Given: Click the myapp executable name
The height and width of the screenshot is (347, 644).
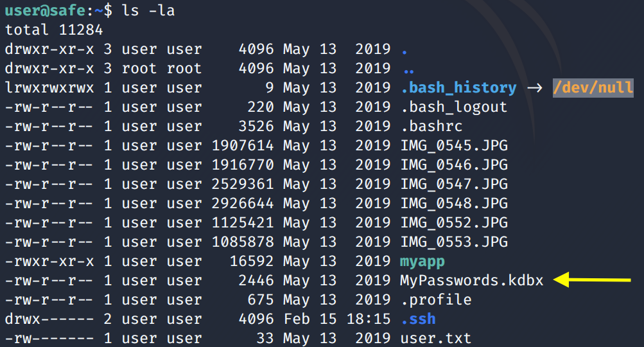Looking at the screenshot, I should (422, 262).
